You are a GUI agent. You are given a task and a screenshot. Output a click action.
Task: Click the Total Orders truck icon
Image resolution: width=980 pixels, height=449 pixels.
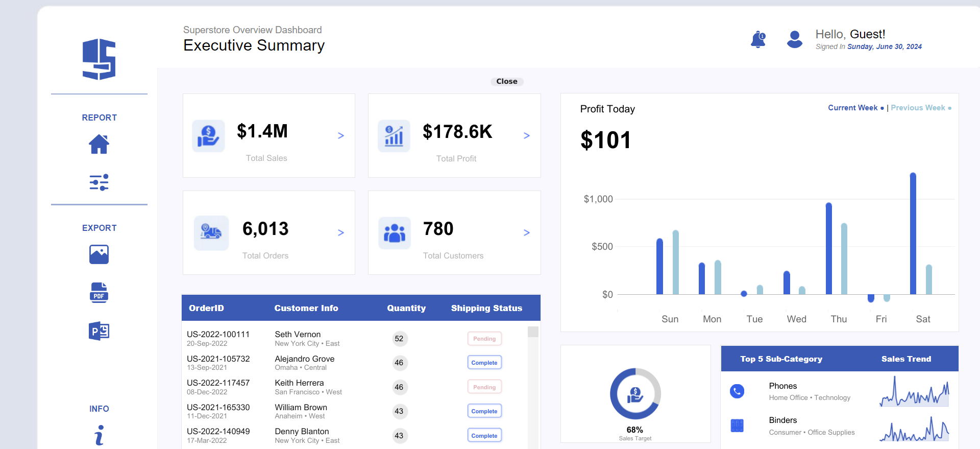point(211,232)
